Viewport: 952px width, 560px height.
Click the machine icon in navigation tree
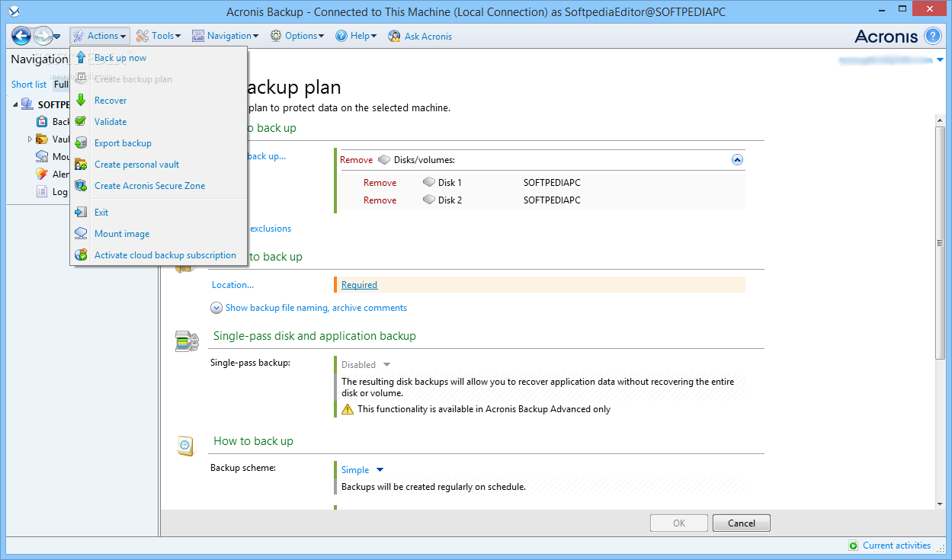click(x=27, y=104)
